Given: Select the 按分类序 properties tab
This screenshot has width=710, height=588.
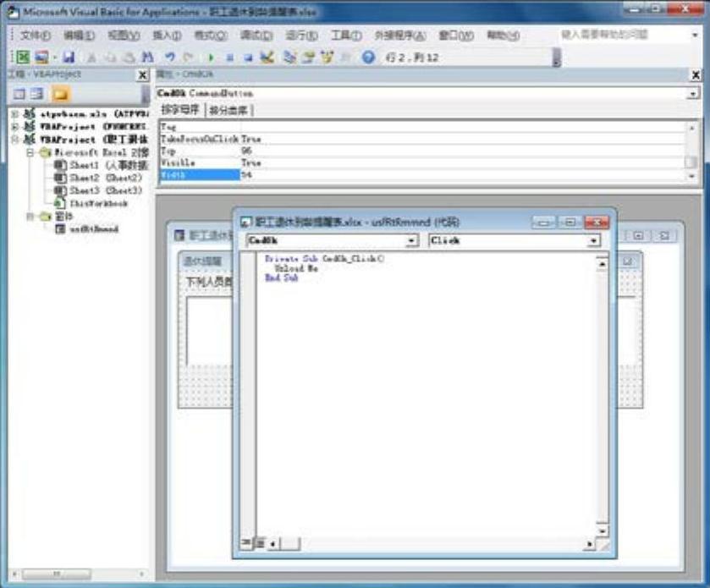Looking at the screenshot, I should pyautogui.click(x=228, y=110).
